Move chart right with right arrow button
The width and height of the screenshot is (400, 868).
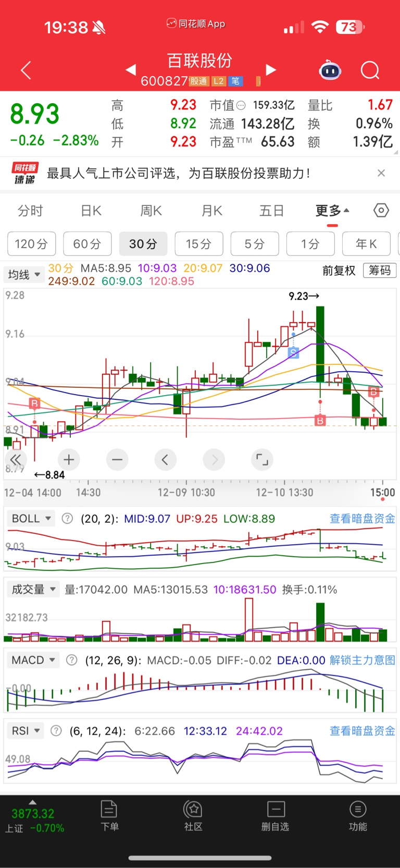coord(214,459)
